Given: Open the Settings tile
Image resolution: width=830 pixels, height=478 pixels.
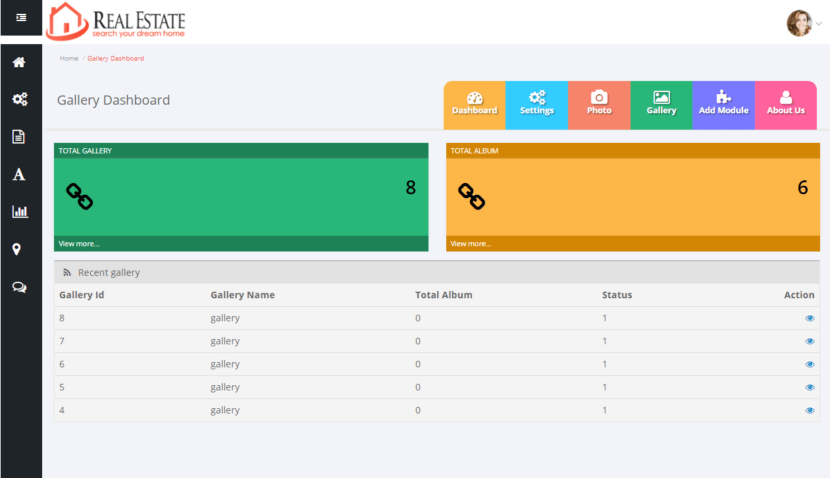Looking at the screenshot, I should 537,105.
